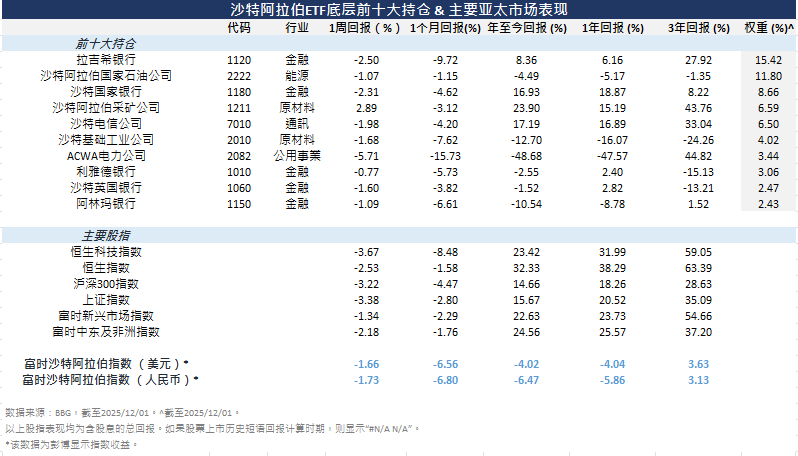Click the 15.42 weight value
798x456 pixels.
[x=768, y=60]
